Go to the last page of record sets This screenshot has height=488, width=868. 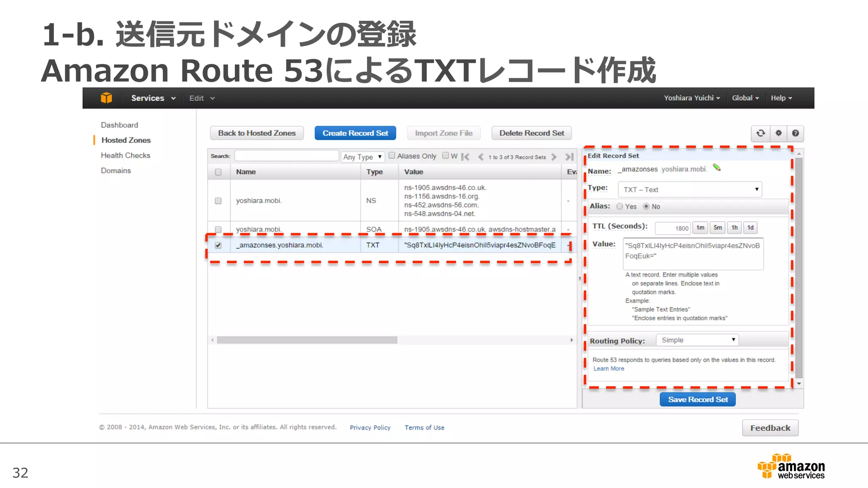click(x=569, y=157)
